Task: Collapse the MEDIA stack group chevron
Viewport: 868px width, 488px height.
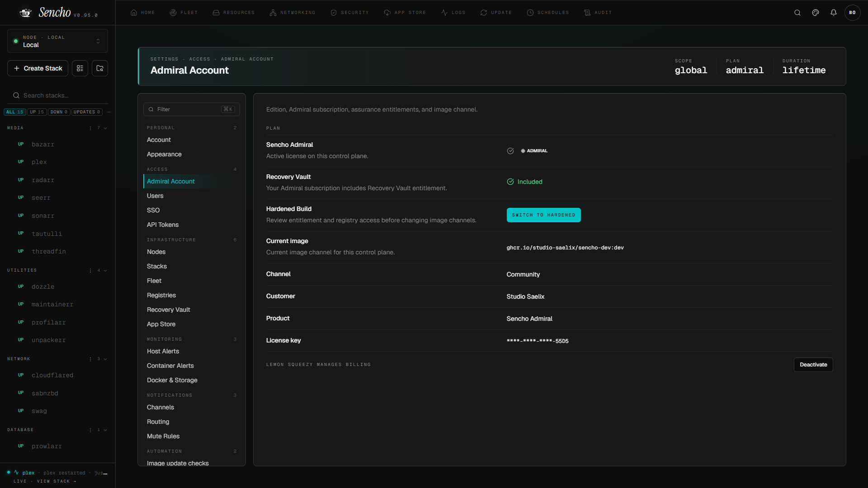Action: tap(105, 128)
